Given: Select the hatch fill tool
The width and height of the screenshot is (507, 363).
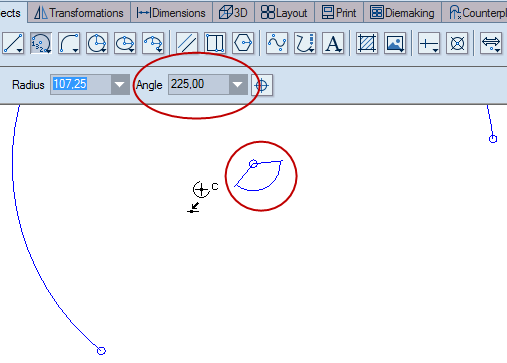Looking at the screenshot, I should pos(367,43).
